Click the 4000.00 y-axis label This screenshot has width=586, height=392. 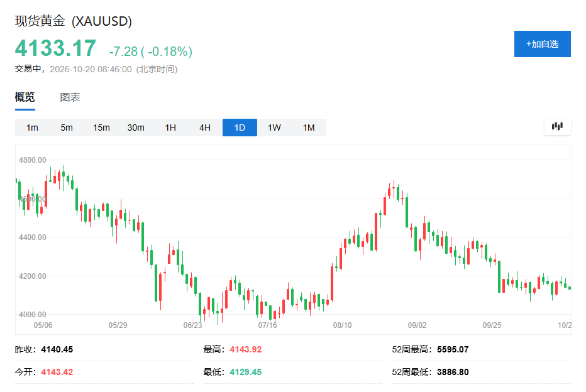(33, 314)
